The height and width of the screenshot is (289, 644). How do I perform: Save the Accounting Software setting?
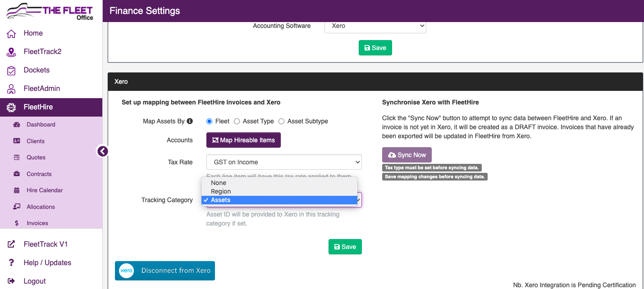pyautogui.click(x=375, y=48)
